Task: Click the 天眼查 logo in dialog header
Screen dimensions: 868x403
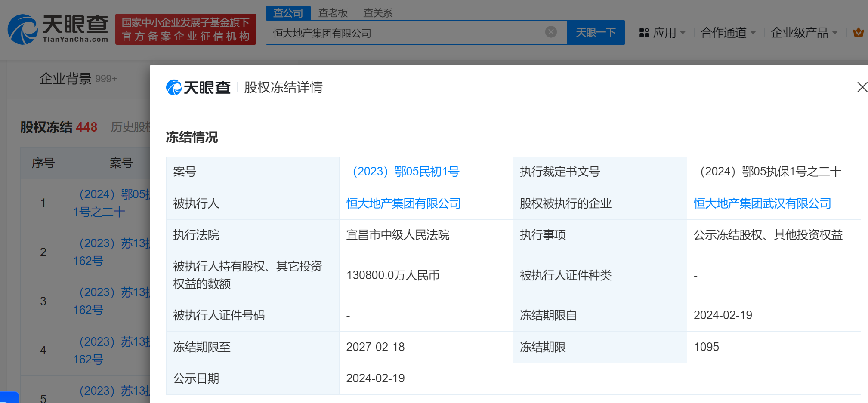Action: point(198,88)
